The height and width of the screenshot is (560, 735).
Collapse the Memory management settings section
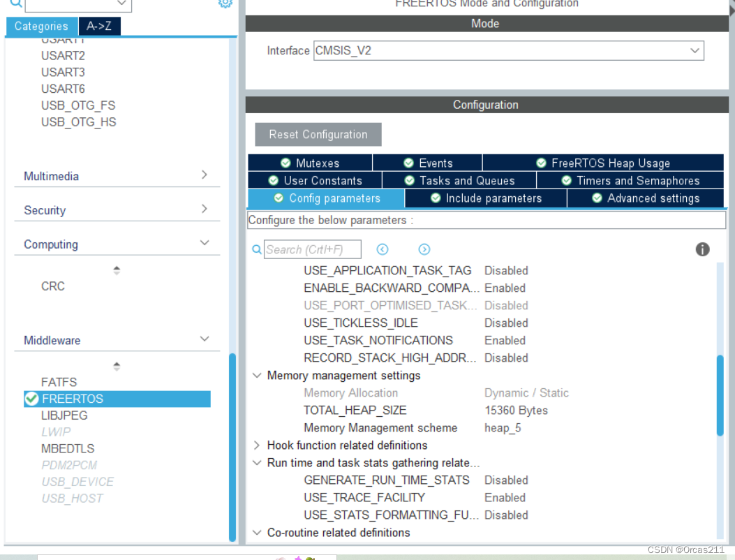point(257,375)
